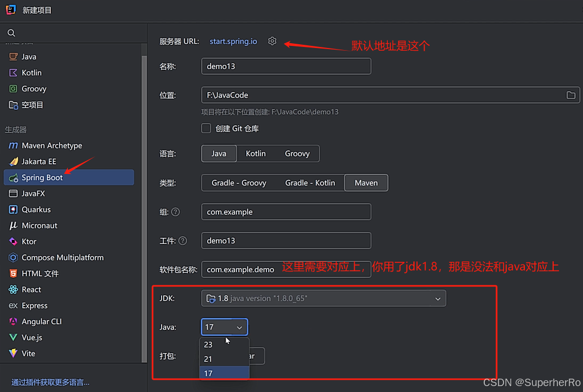Select Groovy as the language

[297, 154]
